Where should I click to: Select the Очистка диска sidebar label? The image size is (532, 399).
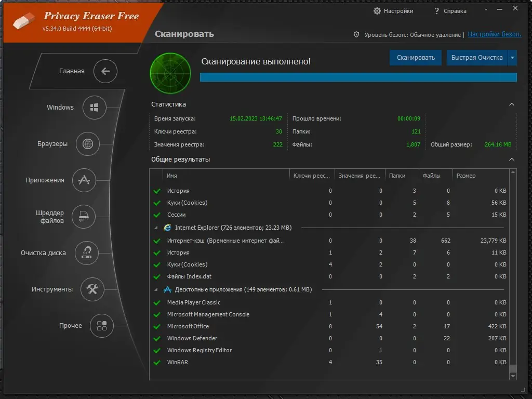(x=43, y=253)
